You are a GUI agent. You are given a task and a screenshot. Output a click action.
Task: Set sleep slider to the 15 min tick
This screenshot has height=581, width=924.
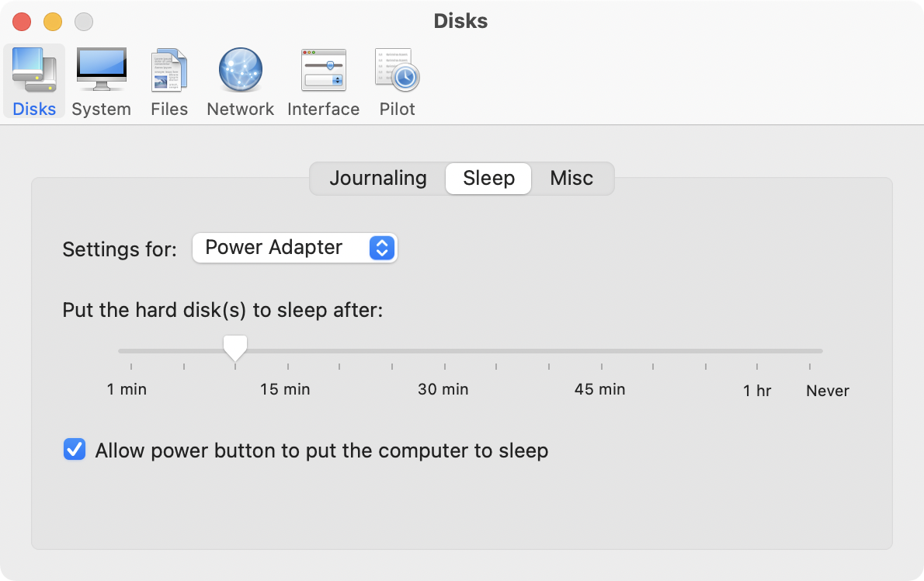288,351
